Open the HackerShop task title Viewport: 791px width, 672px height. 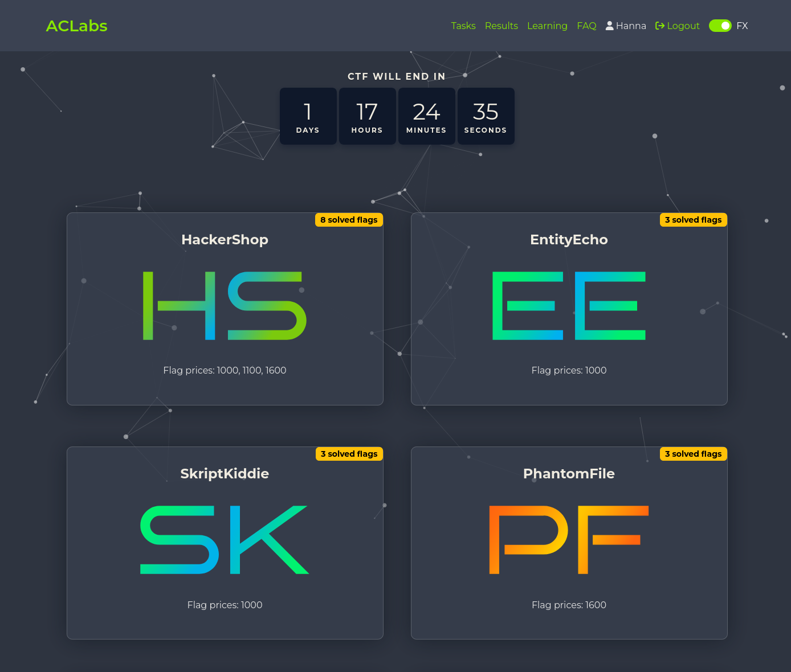point(225,240)
